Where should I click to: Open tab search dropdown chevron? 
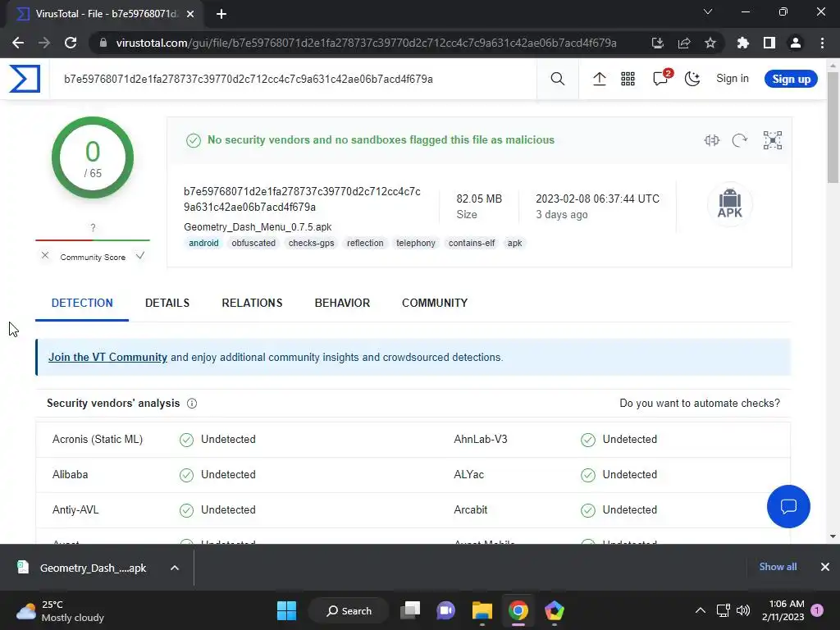click(708, 11)
